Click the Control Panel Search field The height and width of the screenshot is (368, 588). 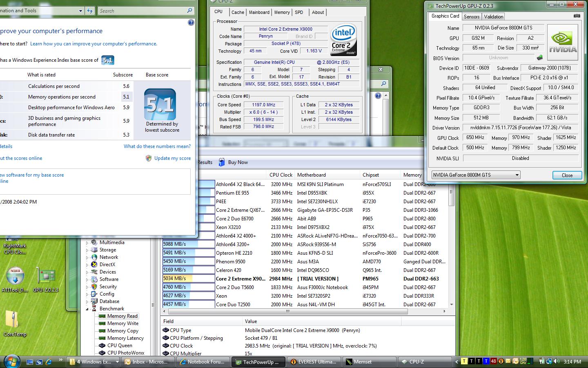tap(142, 11)
